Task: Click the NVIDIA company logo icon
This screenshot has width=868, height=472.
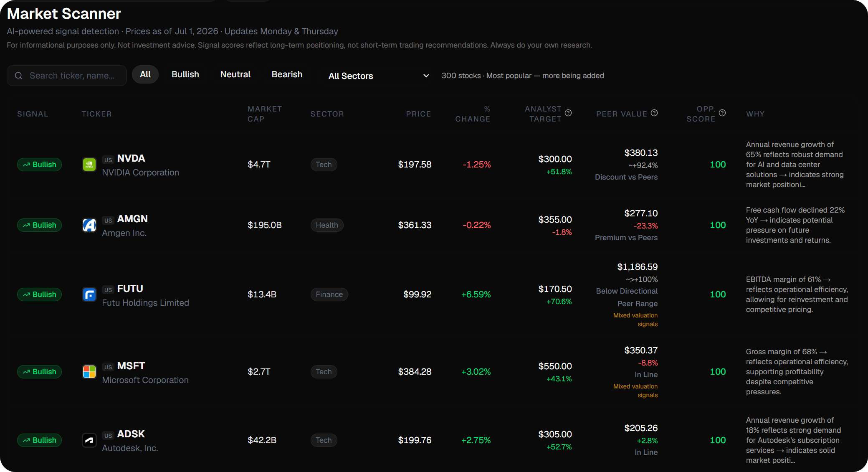Action: point(89,165)
